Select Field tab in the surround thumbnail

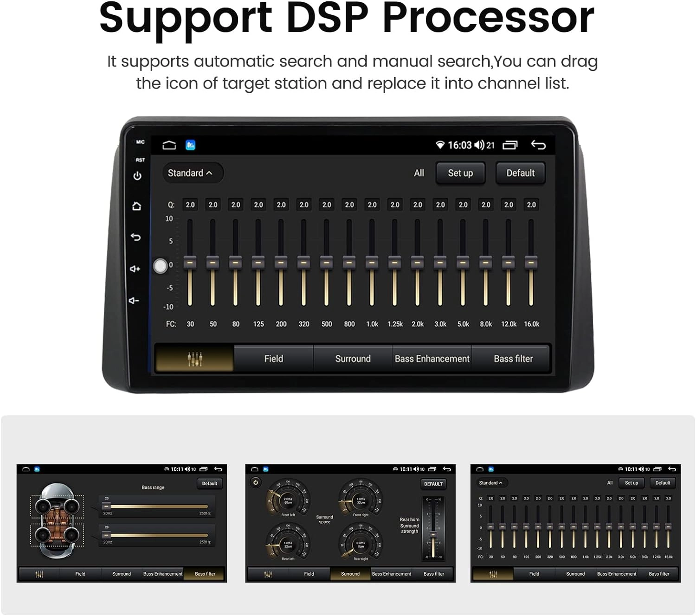309,574
